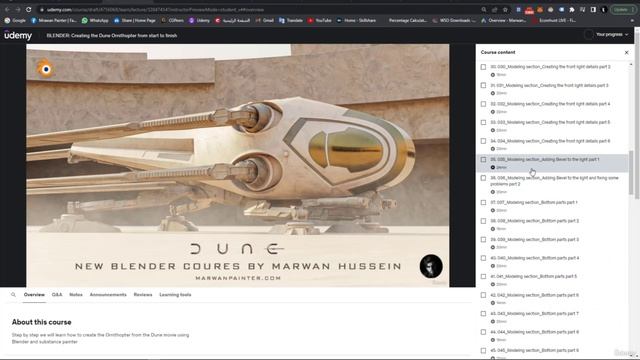Check lecture 035 Adding Bevel part 1
Viewport: 640px width, 360px height.
[x=483, y=160]
